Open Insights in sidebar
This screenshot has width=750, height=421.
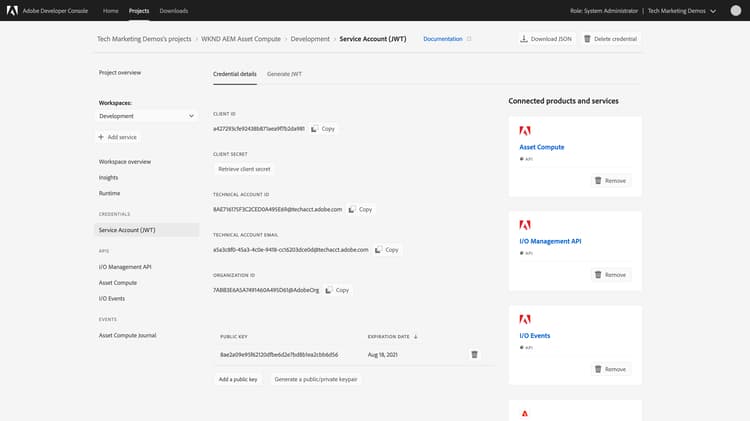(109, 177)
